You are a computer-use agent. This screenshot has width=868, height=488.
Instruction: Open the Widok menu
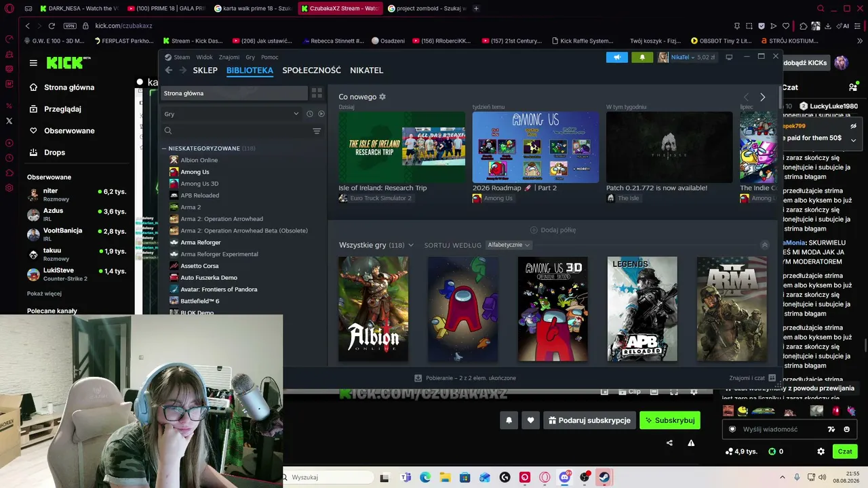(x=204, y=57)
